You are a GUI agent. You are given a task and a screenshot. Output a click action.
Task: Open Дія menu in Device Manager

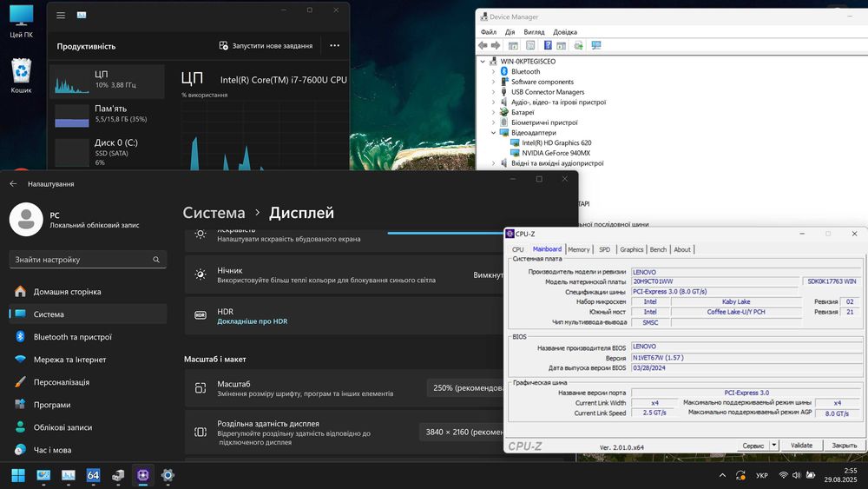pyautogui.click(x=510, y=32)
